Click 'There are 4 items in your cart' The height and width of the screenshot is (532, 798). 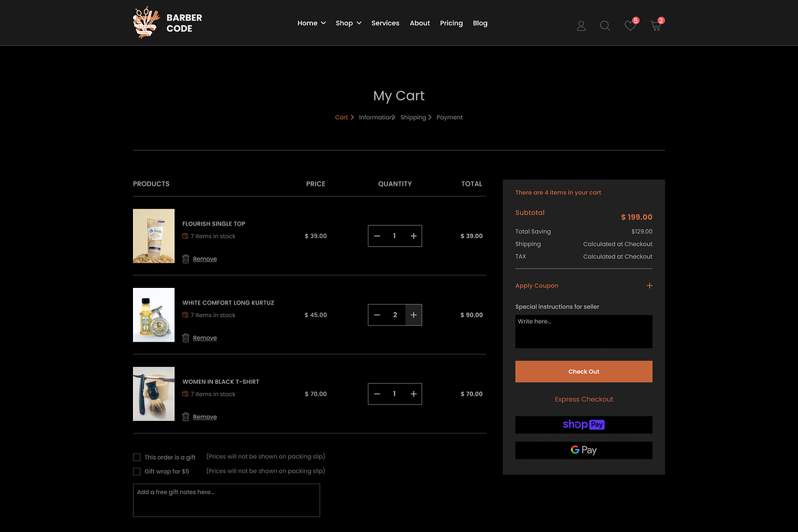tap(558, 193)
